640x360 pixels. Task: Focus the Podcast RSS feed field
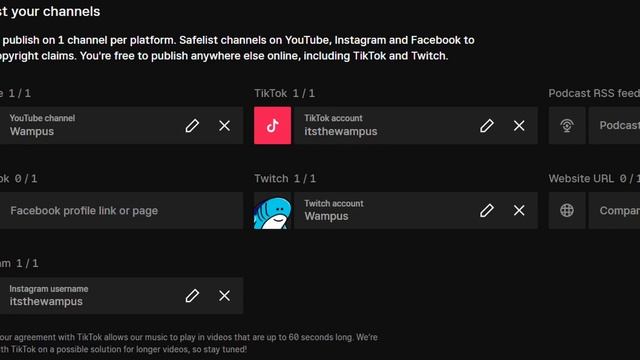(x=614, y=126)
